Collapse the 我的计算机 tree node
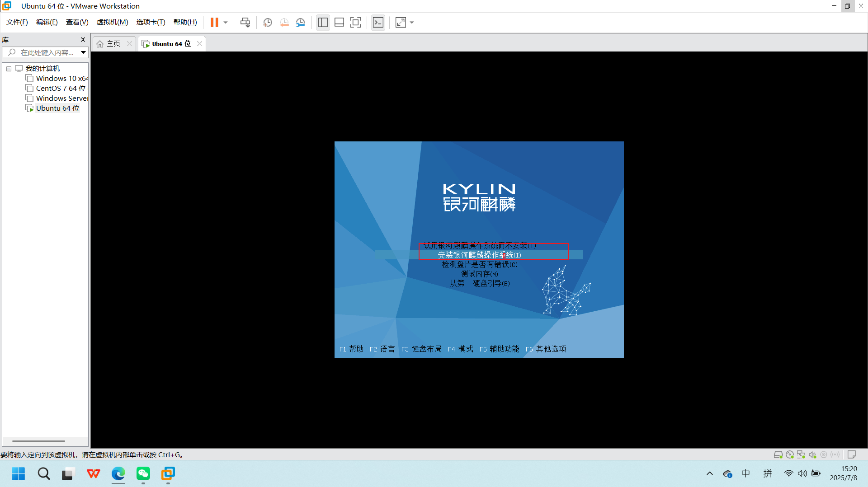The height and width of the screenshot is (487, 868). click(x=9, y=69)
